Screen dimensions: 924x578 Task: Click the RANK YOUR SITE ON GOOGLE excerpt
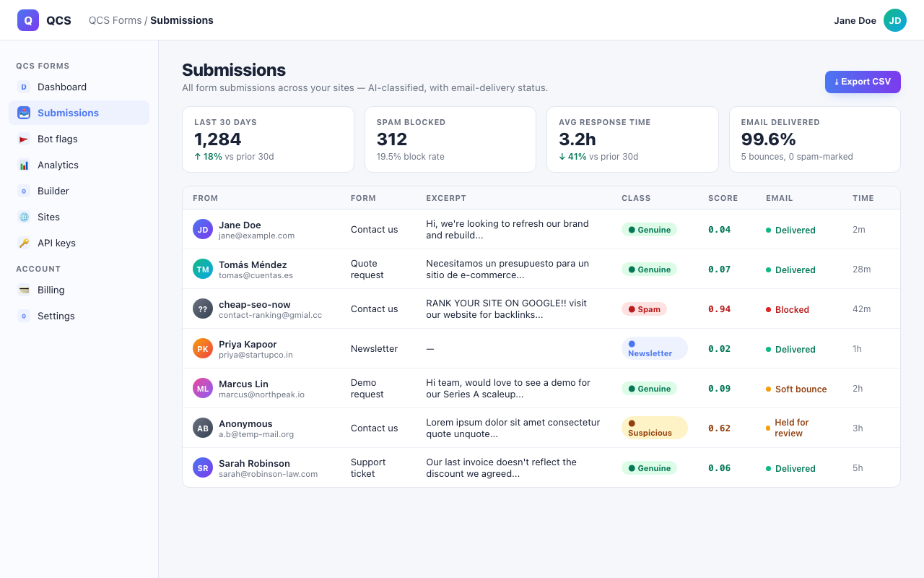506,309
